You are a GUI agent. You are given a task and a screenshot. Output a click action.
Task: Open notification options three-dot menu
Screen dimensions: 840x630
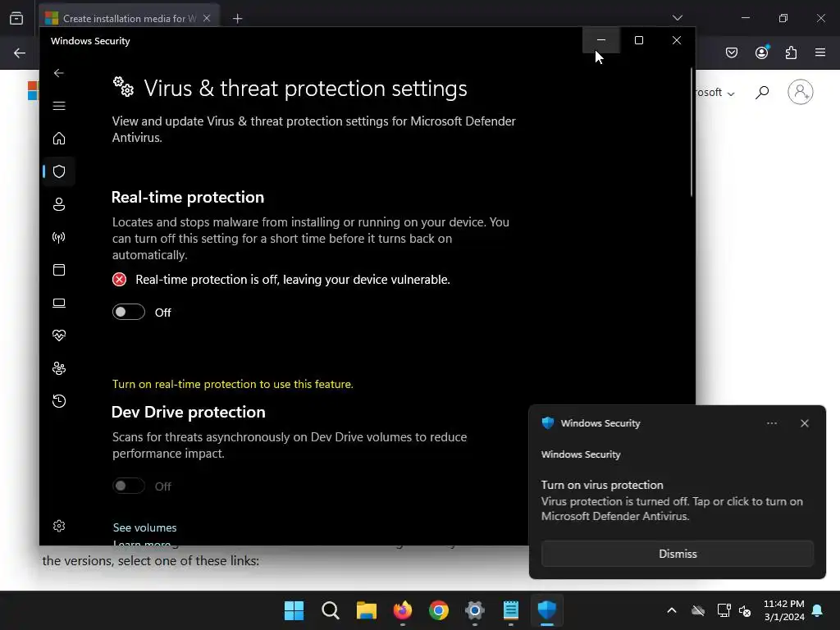coord(771,423)
